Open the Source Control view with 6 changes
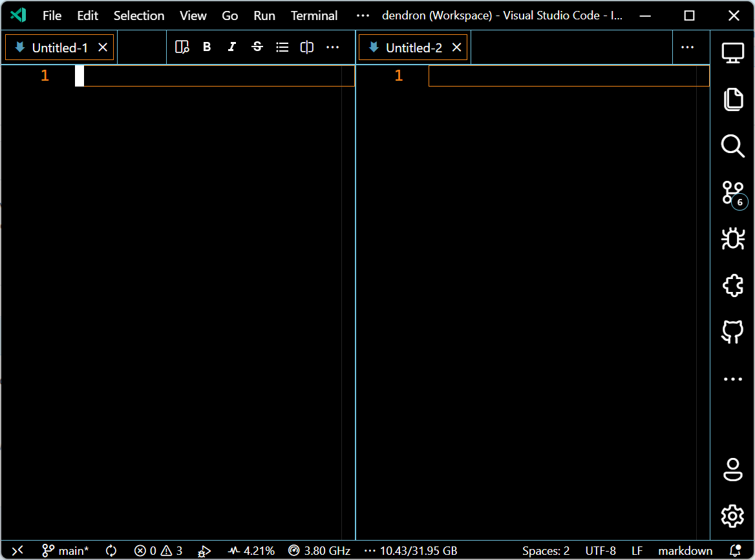Screen dimensions: 755x560 (x=732, y=192)
